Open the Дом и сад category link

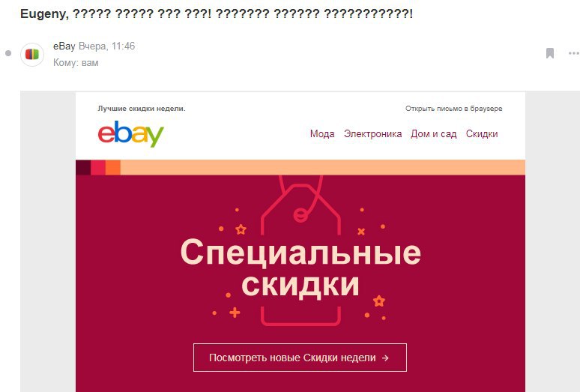[x=434, y=134]
